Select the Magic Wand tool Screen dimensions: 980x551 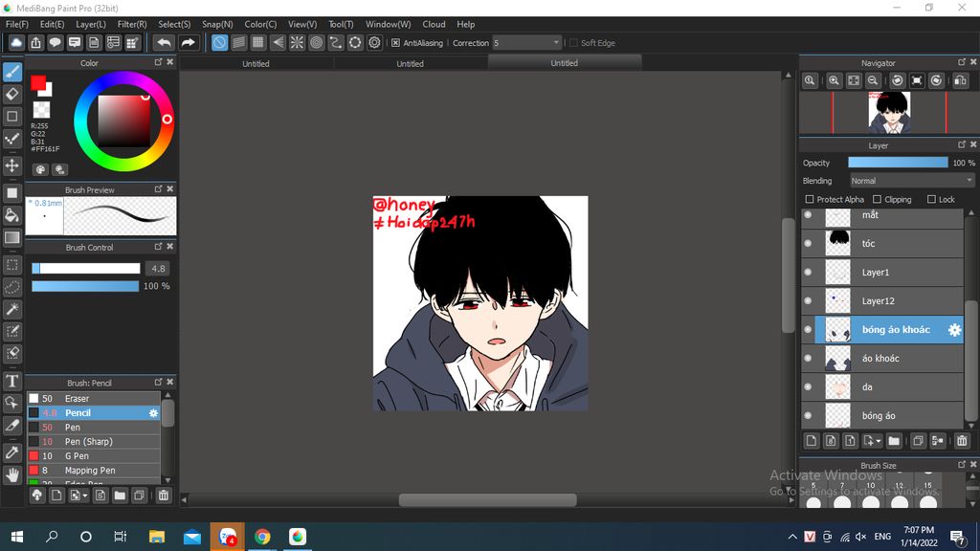click(x=12, y=309)
